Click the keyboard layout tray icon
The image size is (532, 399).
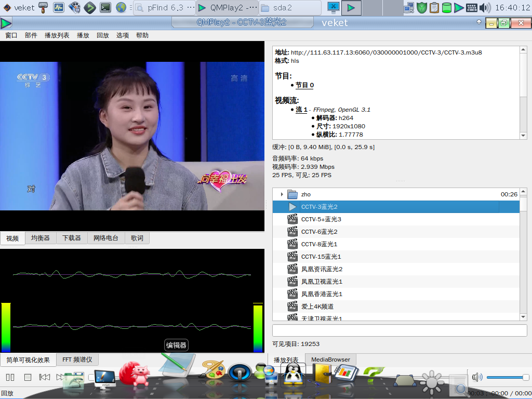point(472,7)
